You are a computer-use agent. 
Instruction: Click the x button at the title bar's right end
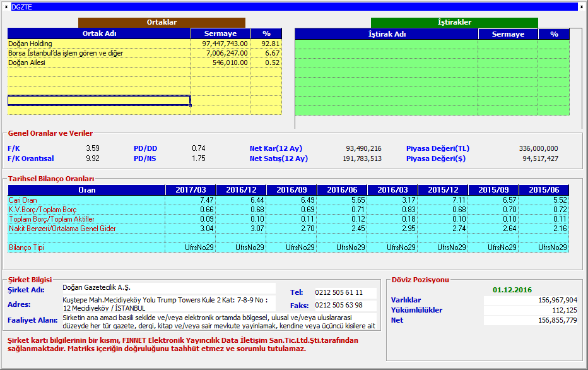tap(582, 7)
